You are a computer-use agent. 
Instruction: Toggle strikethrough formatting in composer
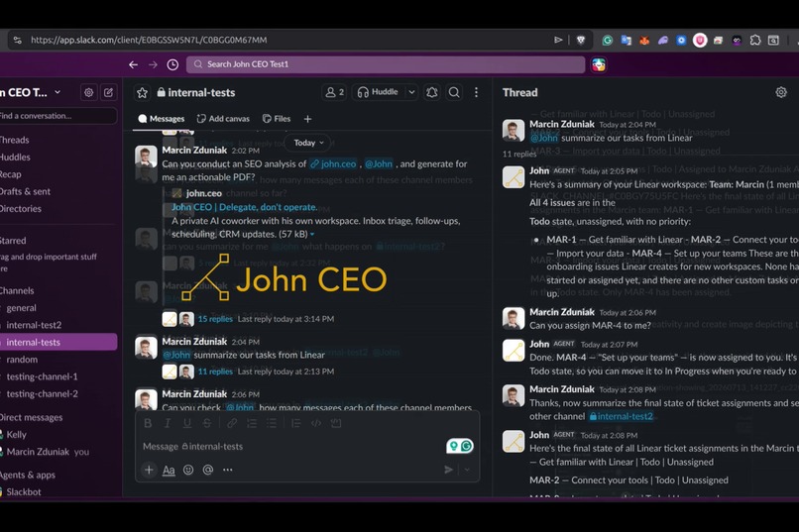coord(206,423)
